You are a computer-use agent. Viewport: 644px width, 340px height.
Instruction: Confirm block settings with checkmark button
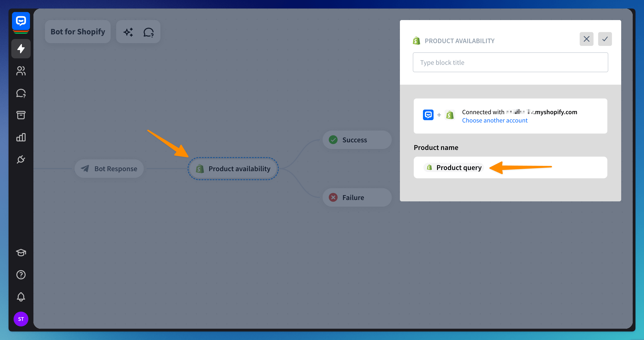[605, 39]
